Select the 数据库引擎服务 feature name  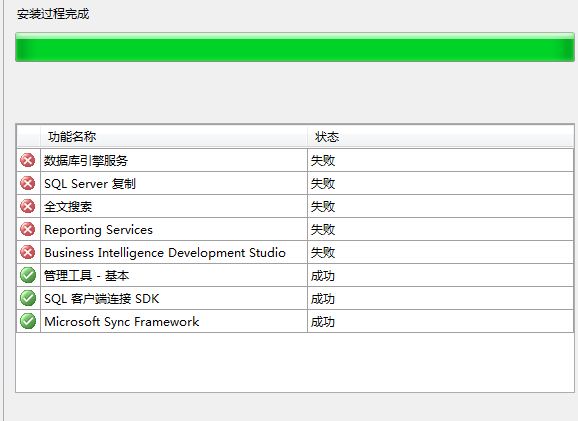(86, 161)
